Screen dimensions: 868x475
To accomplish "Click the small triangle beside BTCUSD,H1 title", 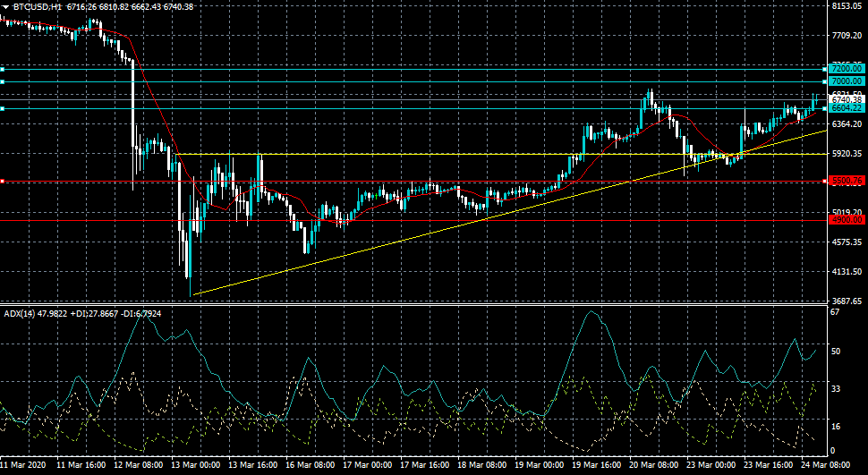I will pos(5,7).
